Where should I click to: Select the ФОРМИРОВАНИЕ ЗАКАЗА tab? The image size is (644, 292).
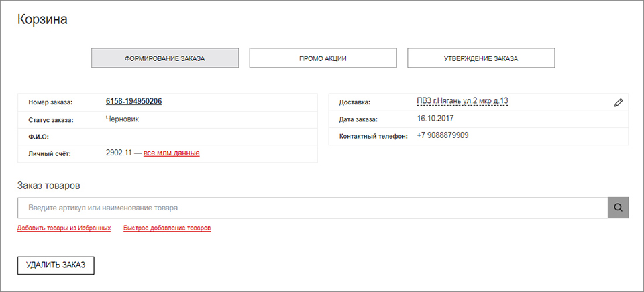pyautogui.click(x=165, y=58)
